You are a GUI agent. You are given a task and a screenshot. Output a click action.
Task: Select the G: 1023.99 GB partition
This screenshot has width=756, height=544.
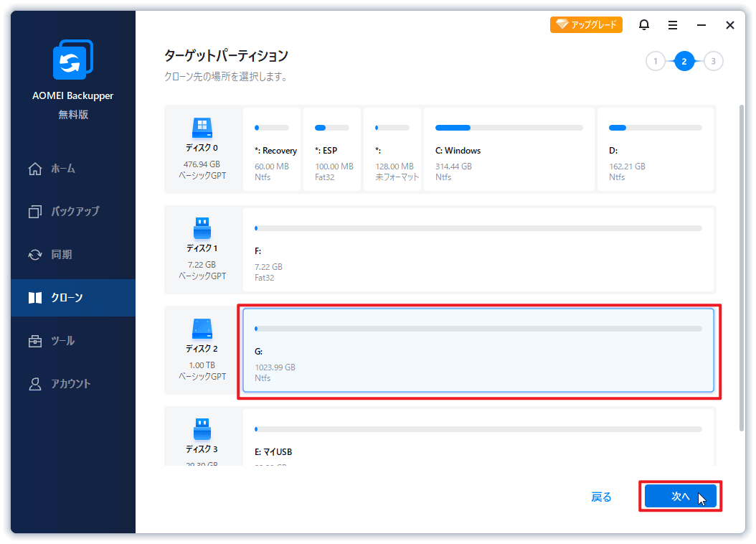pos(478,350)
